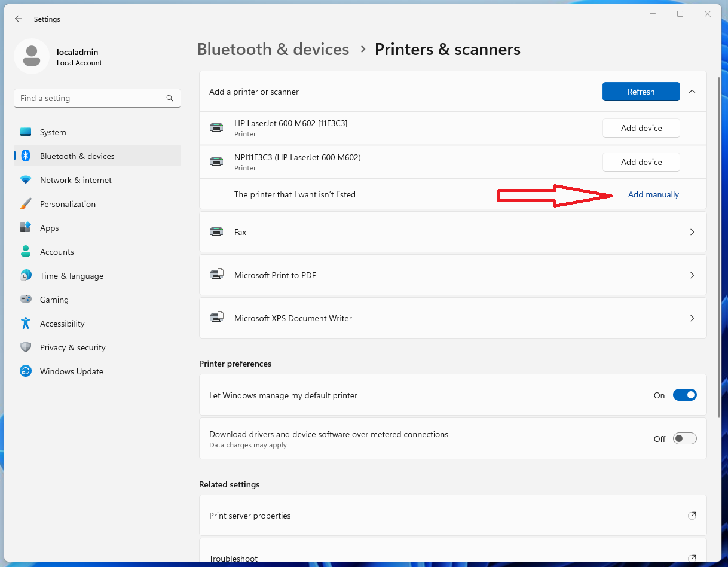Image resolution: width=728 pixels, height=567 pixels.
Task: Open System settings via monitor icon
Action: click(x=26, y=132)
